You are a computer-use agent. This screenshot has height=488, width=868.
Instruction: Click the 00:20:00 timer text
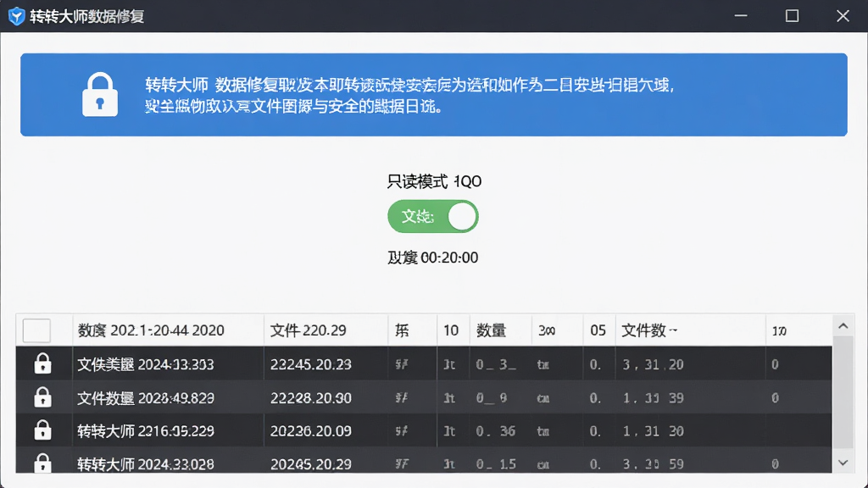point(449,258)
